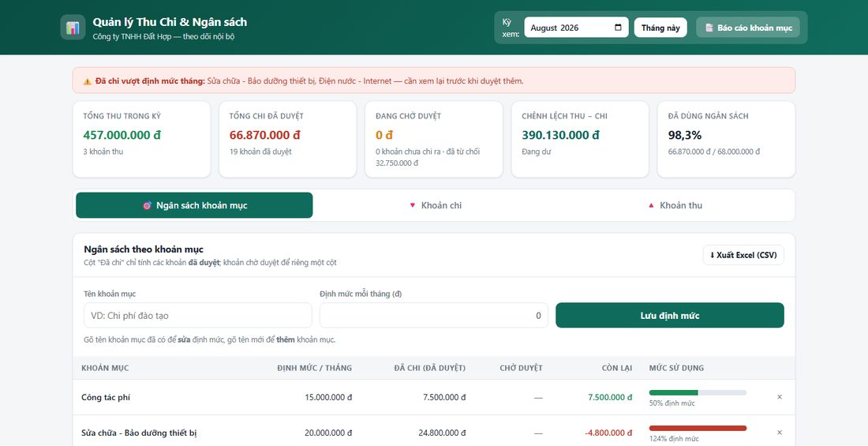The image size is (868, 446).
Task: Switch to the Khoản chi tab
Action: click(x=435, y=205)
